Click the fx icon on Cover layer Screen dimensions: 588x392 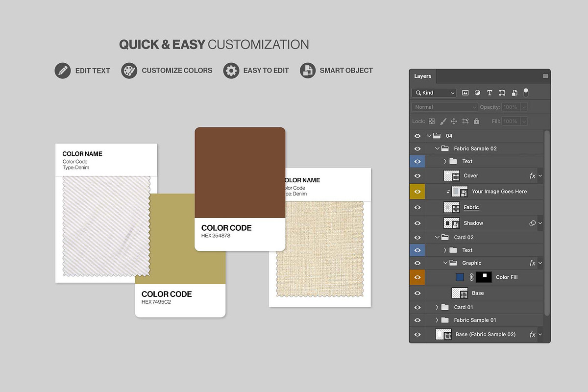click(533, 175)
